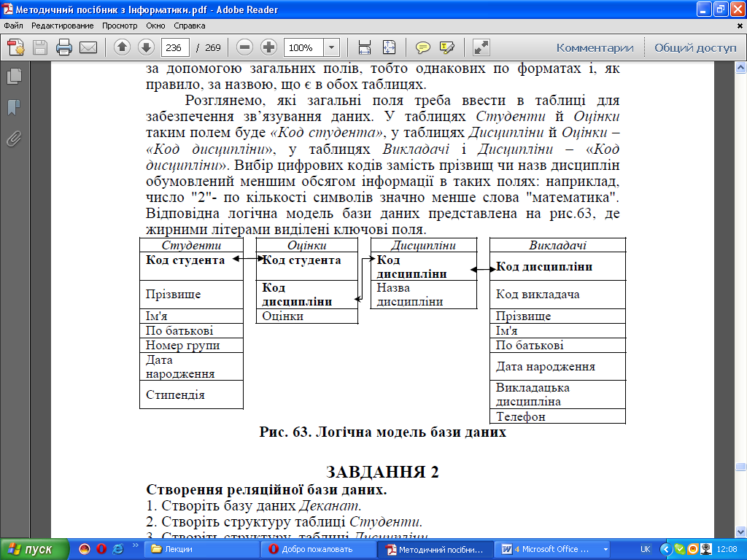Show bookmarks panel

pos(15,108)
